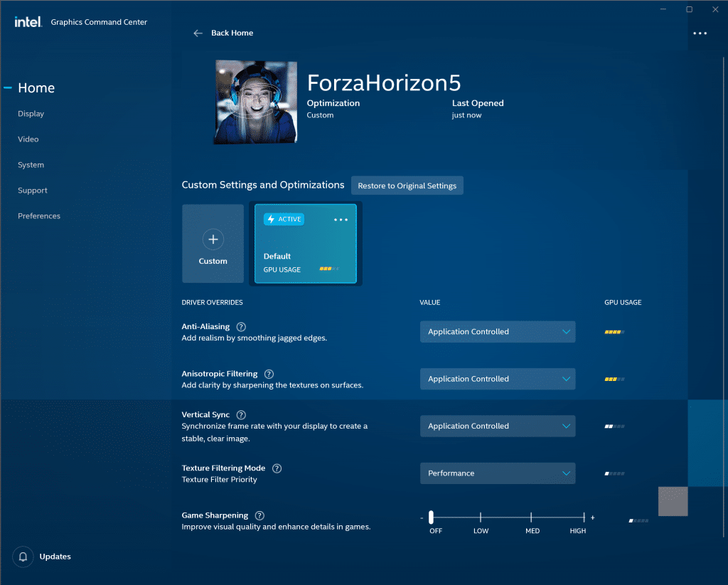Click the Texture Filtering GPU usage indicator
The height and width of the screenshot is (585, 728).
[615, 473]
